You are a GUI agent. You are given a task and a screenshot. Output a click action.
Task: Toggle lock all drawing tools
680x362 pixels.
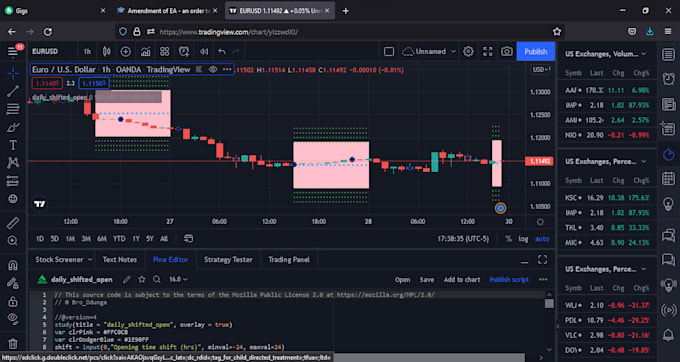click(13, 301)
